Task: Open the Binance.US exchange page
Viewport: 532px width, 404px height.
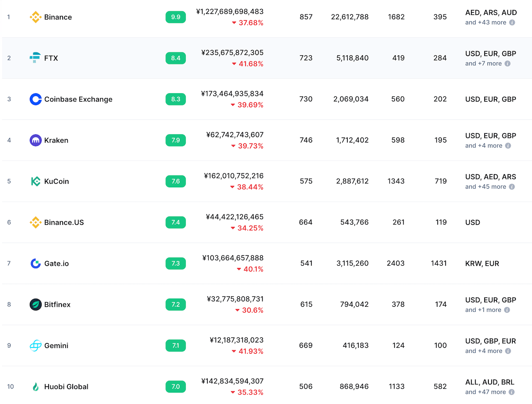Action: (64, 222)
